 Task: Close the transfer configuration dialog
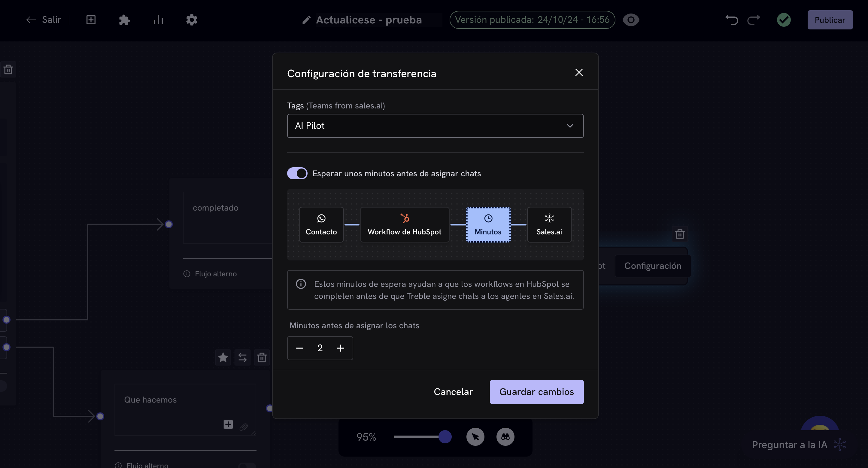578,72
